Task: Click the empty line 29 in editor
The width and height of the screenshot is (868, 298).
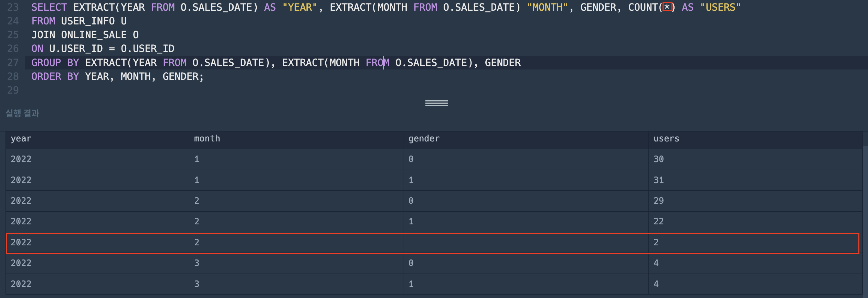Action: (444, 90)
